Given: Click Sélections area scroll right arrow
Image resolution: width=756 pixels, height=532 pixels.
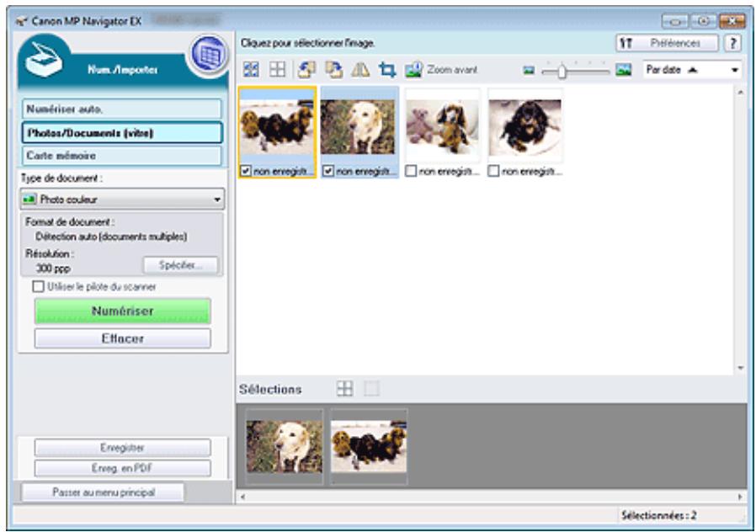Looking at the screenshot, I should pos(740,497).
